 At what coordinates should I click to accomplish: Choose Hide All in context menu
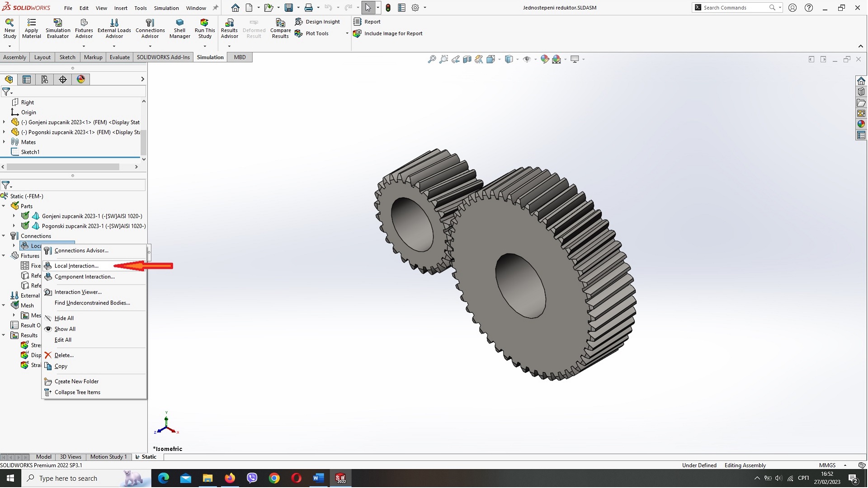94,319
